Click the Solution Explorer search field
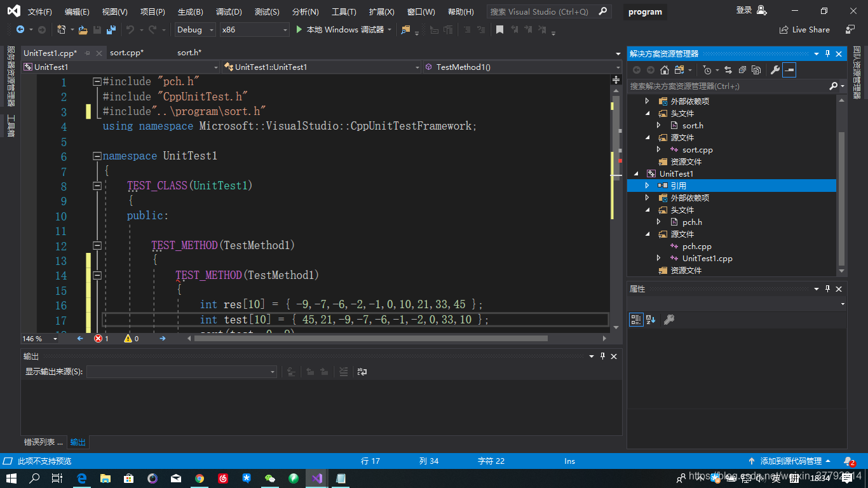This screenshot has height=488, width=868. 729,86
